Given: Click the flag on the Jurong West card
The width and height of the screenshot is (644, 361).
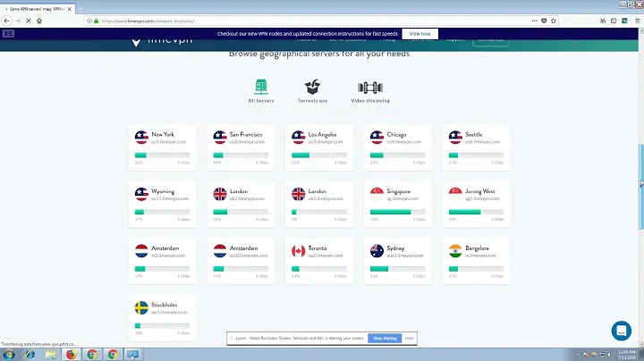Looking at the screenshot, I should point(455,194).
